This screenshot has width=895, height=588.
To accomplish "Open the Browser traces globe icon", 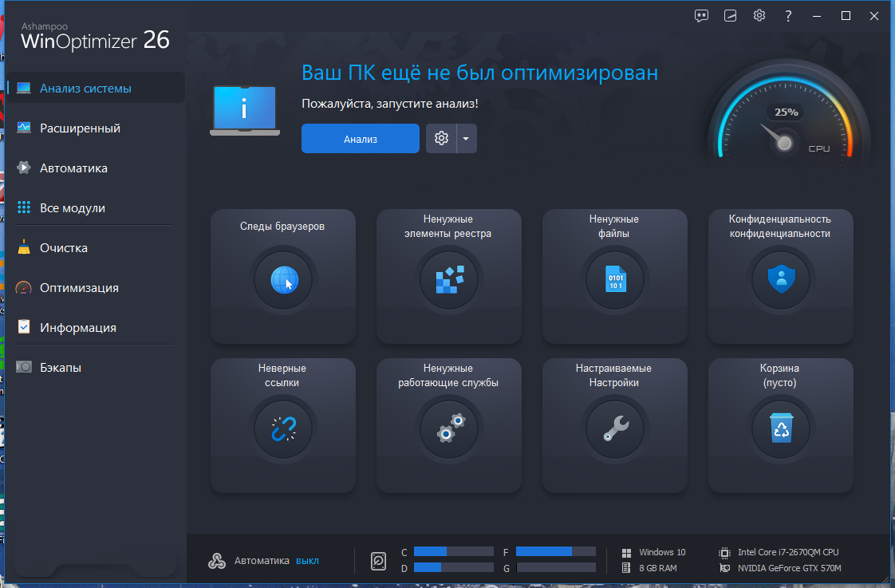I will (x=284, y=280).
